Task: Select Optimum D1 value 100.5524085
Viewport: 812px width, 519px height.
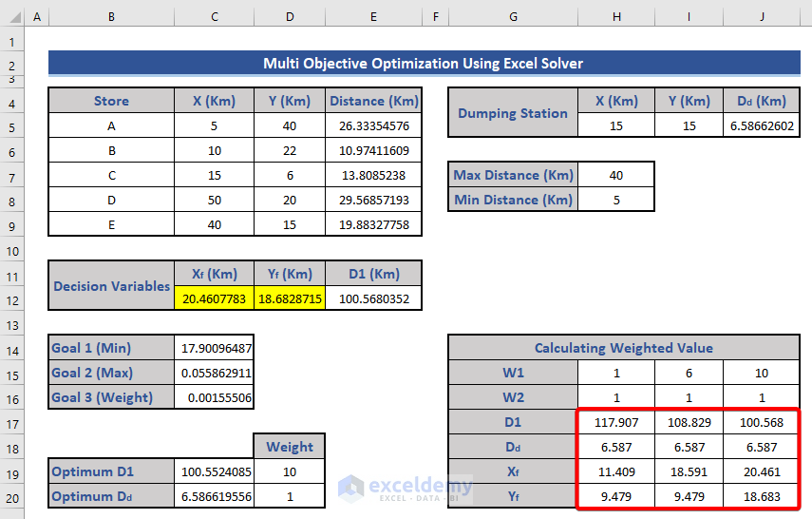Action: pos(215,471)
